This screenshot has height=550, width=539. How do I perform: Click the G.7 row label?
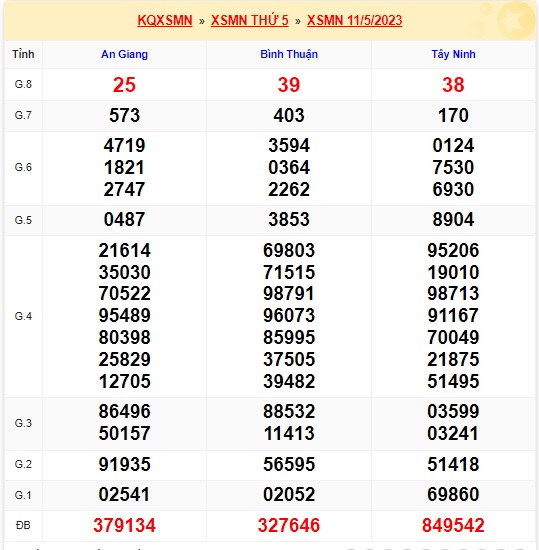[23, 115]
